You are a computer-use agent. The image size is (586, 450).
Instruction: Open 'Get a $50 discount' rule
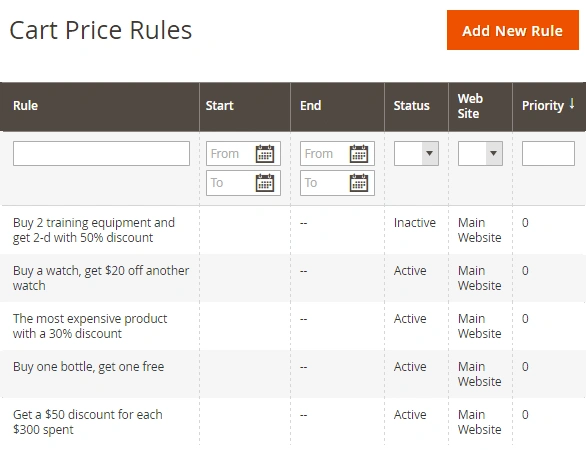pos(293,422)
